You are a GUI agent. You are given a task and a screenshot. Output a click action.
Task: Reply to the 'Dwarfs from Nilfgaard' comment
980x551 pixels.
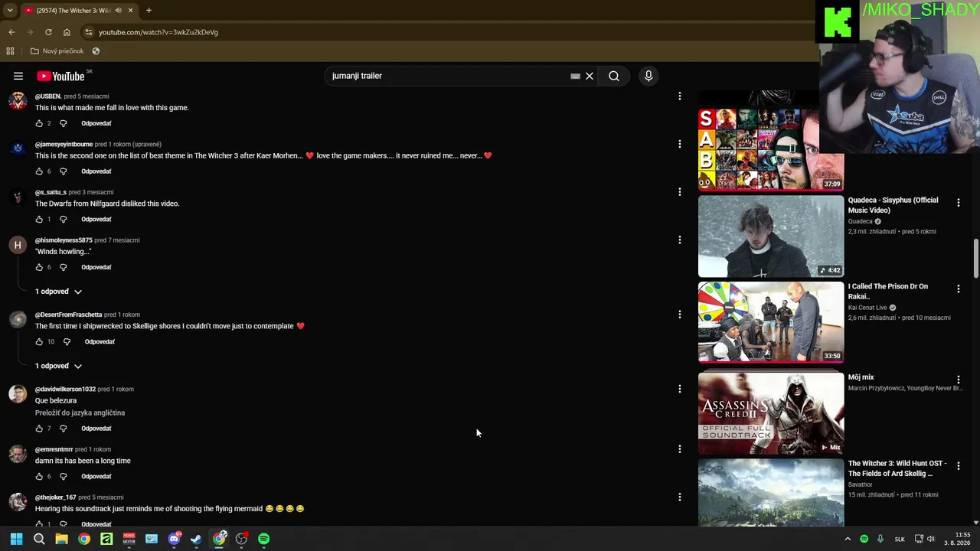(x=96, y=220)
